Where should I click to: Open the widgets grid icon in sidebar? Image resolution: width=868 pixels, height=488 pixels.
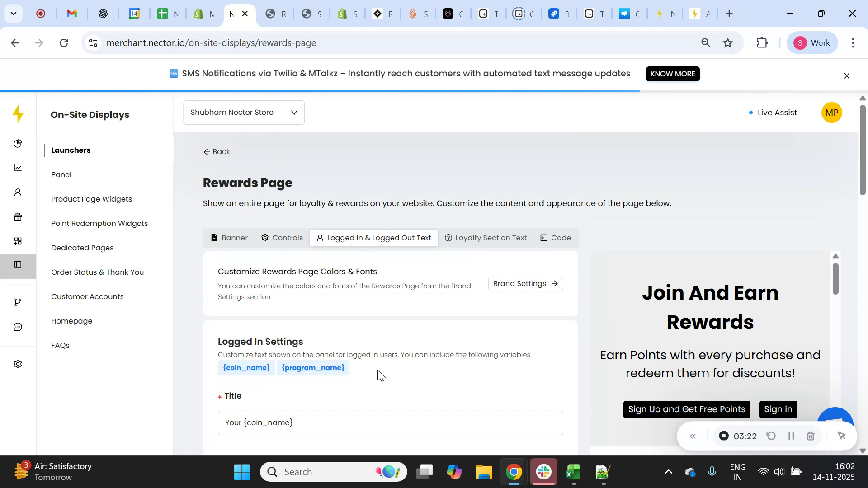point(18,241)
